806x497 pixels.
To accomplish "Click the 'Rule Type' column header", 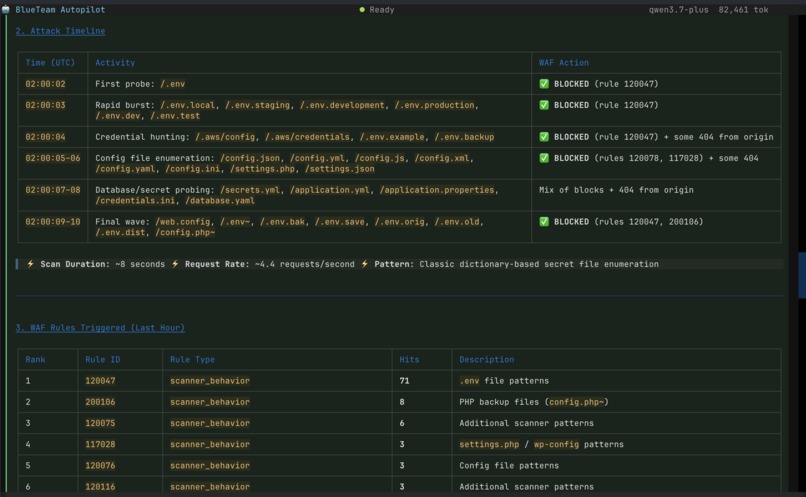I will (x=192, y=359).
